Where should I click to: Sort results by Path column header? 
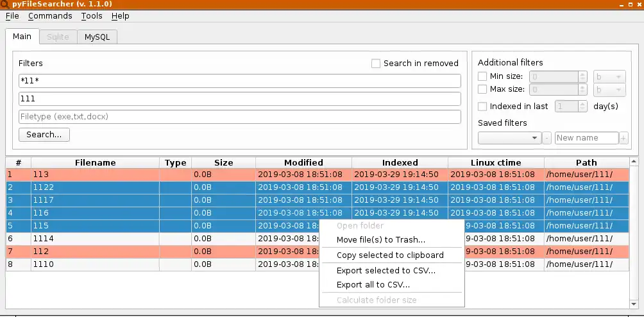pyautogui.click(x=586, y=162)
